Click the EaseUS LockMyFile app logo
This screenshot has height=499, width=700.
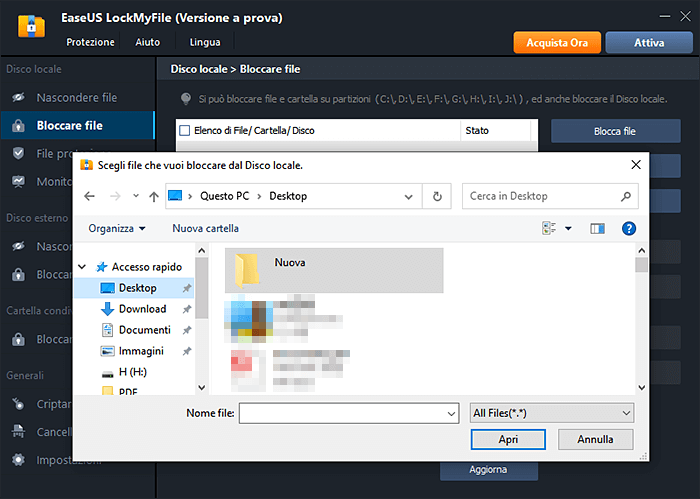pos(31,27)
